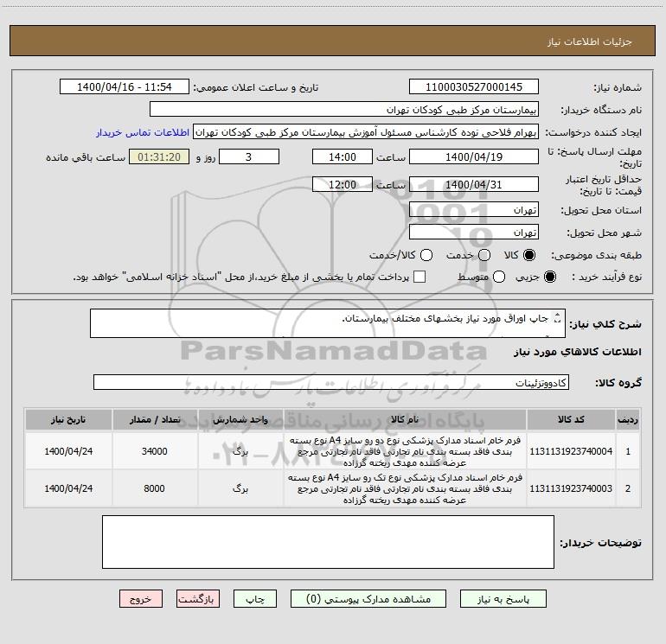
Task: Click the quantity 34000 cell
Action: coord(155,451)
